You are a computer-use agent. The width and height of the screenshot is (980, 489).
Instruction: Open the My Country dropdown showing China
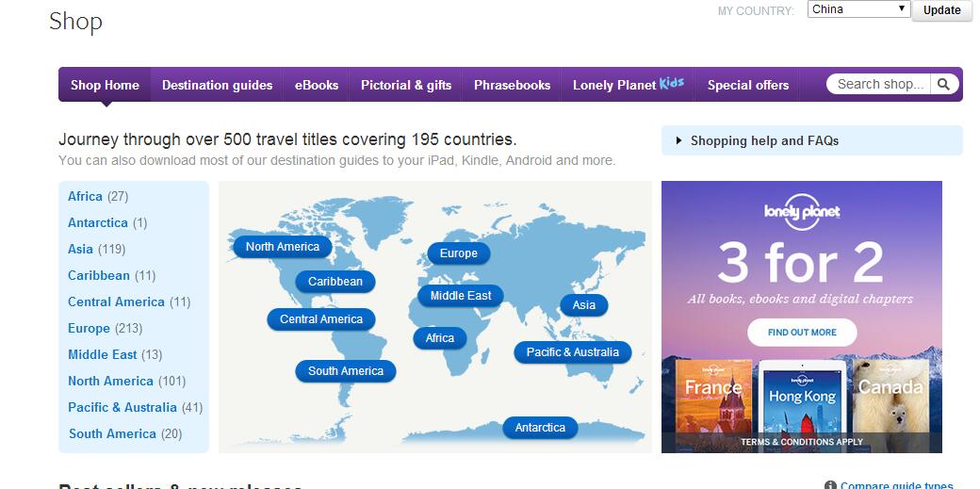click(858, 9)
